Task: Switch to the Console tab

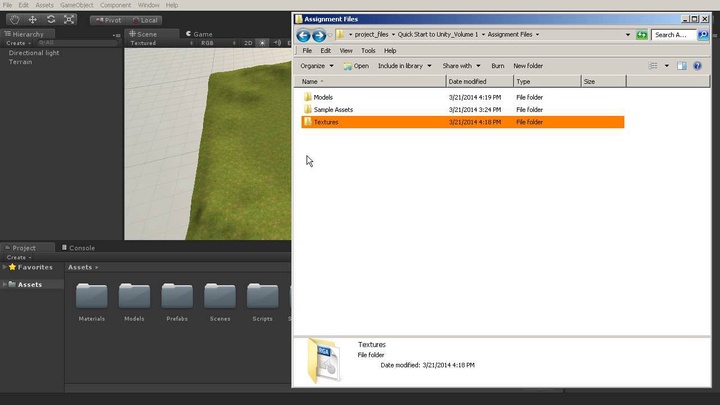Action: click(81, 248)
